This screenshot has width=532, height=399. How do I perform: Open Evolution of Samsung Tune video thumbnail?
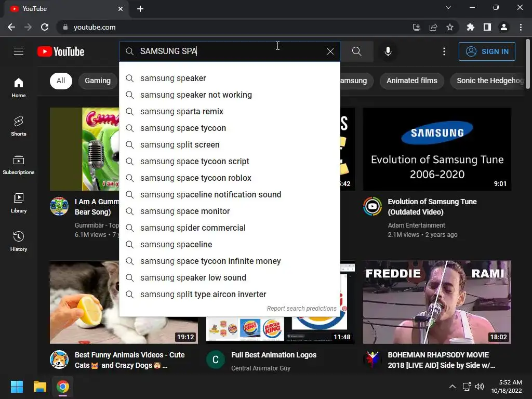point(437,149)
